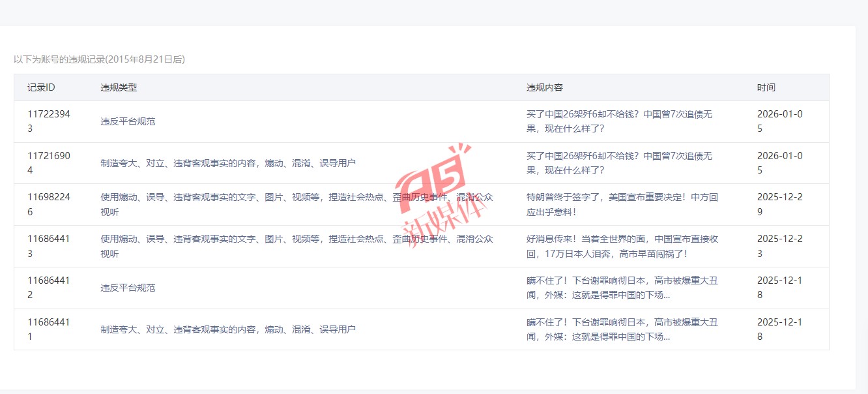The width and height of the screenshot is (868, 394).
Task: Select record ID 116982246
Action: pos(49,205)
